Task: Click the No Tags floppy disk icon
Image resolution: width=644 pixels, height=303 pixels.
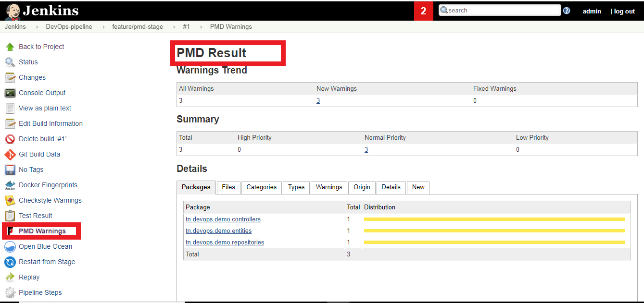Action: tap(10, 170)
